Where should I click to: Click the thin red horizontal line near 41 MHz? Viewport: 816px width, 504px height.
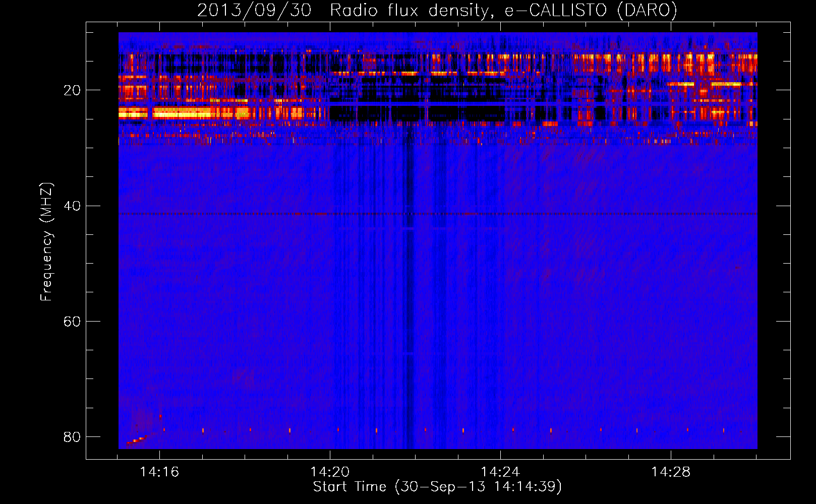[x=438, y=214]
